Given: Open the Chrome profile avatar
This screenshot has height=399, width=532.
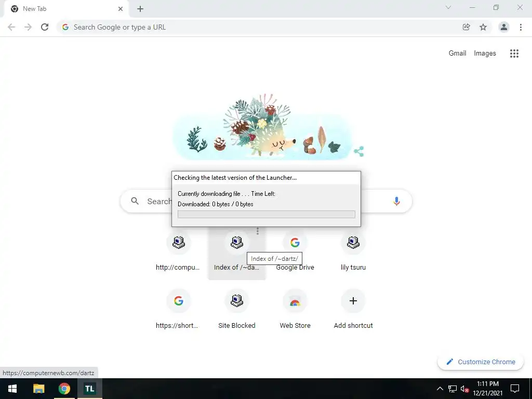Looking at the screenshot, I should click(x=504, y=27).
